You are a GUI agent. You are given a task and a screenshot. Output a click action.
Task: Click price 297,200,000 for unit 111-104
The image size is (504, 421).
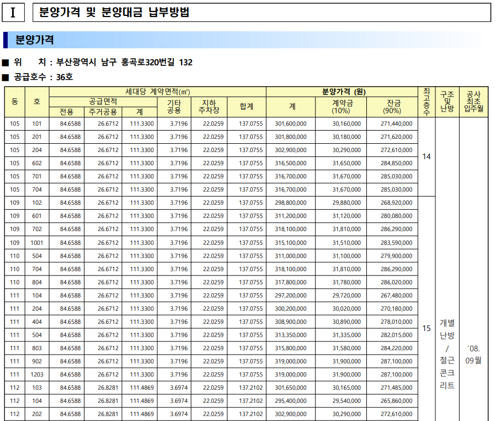point(291,295)
